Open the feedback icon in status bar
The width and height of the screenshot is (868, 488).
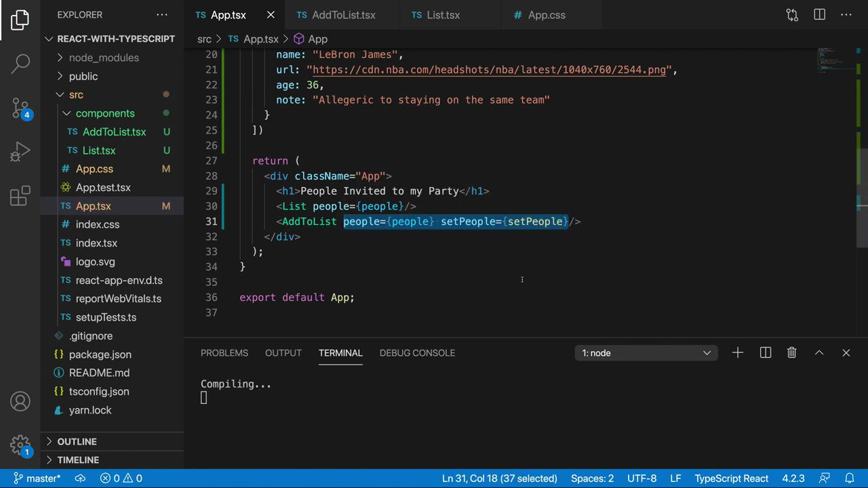click(825, 479)
